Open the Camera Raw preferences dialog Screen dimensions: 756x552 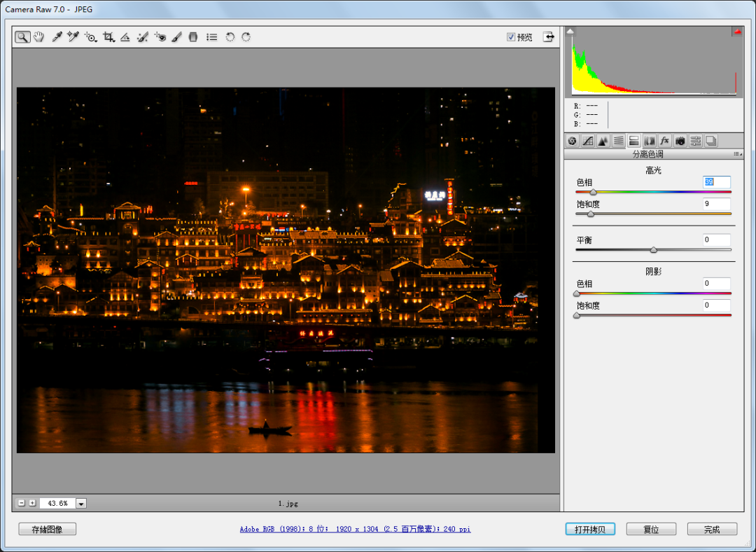211,36
